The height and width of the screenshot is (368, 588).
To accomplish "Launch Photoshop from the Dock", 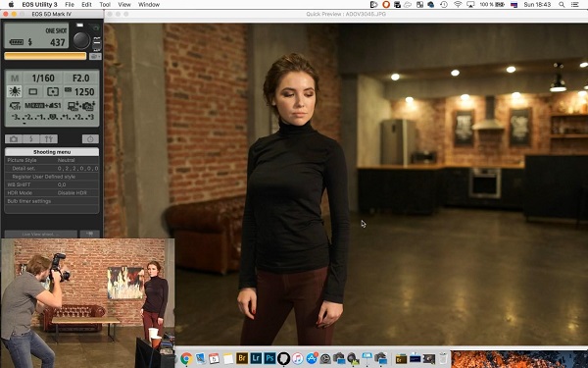I will pos(269,358).
